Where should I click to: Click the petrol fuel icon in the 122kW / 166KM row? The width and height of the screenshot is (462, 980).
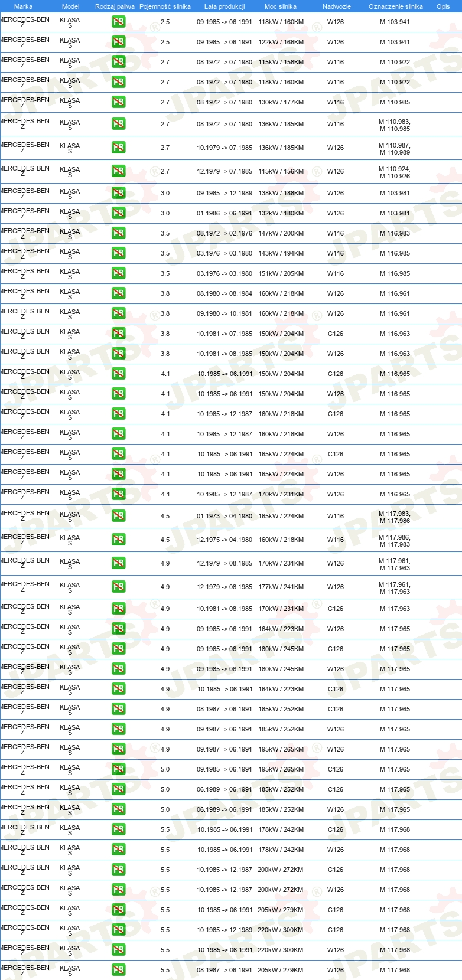coord(118,43)
